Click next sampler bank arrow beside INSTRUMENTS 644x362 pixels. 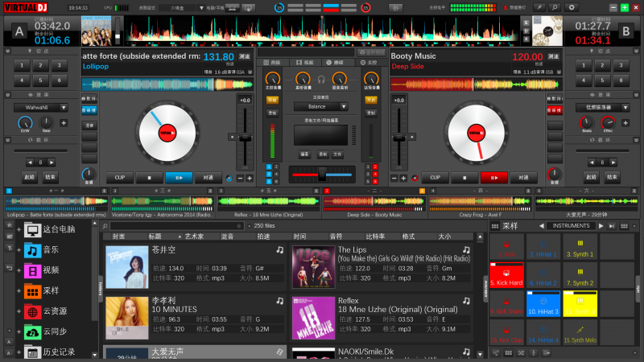tap(601, 226)
